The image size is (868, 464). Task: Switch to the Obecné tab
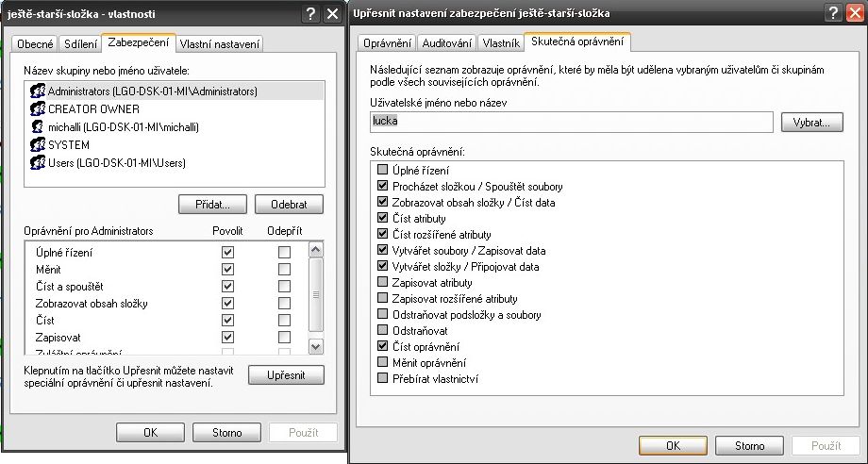coord(36,43)
